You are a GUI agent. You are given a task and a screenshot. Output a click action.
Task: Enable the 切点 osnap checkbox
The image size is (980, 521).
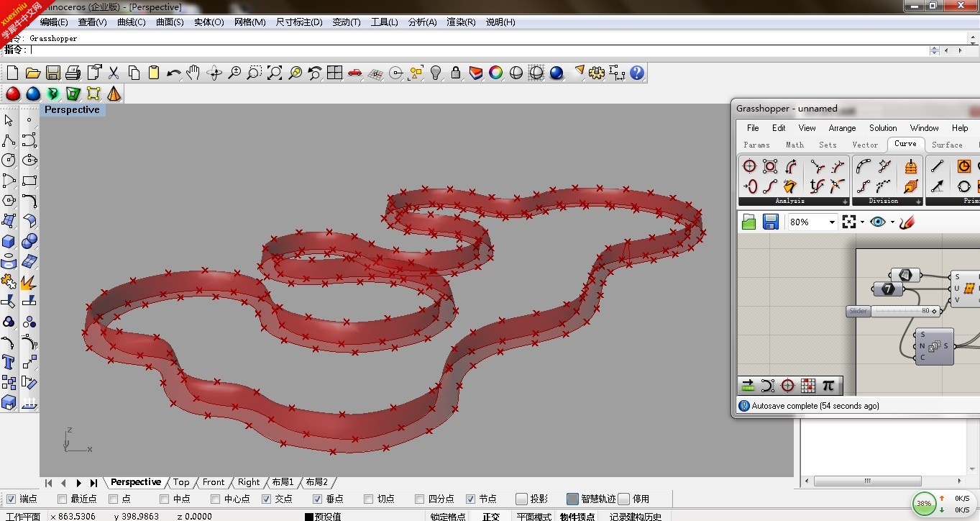(368, 499)
